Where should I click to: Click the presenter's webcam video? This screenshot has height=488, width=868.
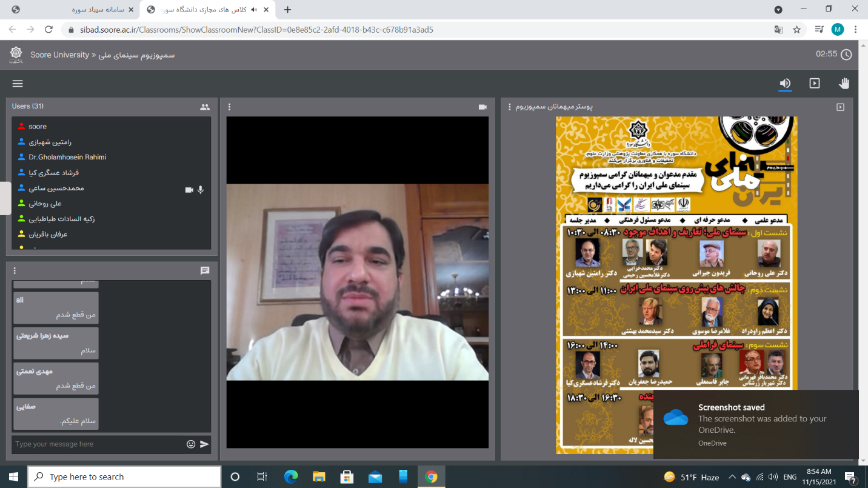(x=358, y=282)
